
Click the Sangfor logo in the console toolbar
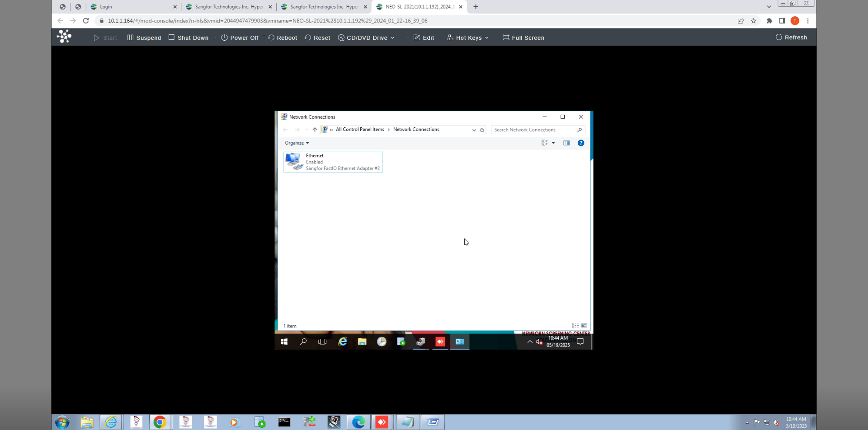[64, 37]
